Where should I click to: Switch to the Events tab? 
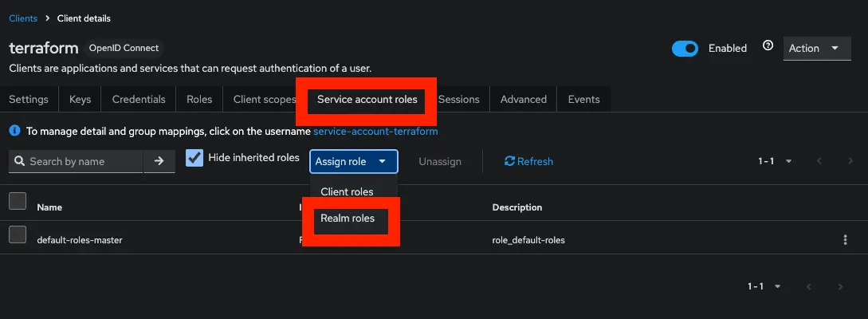tap(584, 99)
